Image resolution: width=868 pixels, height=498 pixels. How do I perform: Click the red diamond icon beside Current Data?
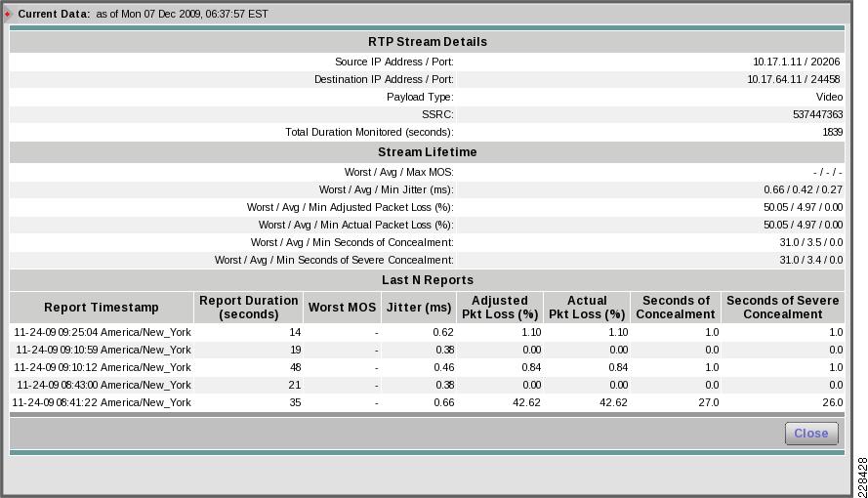[8, 14]
